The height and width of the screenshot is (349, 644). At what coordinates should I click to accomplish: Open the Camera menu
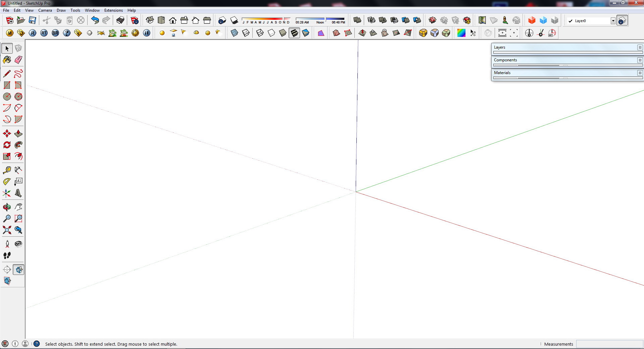pyautogui.click(x=45, y=10)
